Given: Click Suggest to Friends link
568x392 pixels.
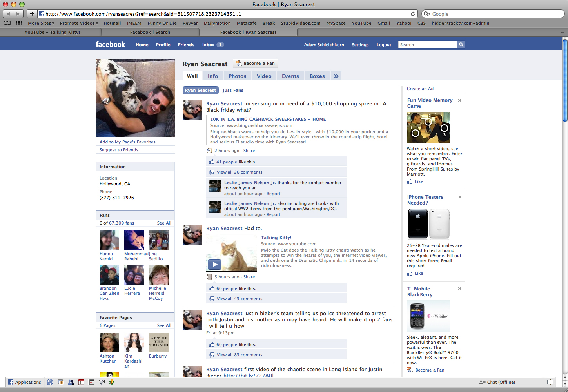Looking at the screenshot, I should 119,150.
